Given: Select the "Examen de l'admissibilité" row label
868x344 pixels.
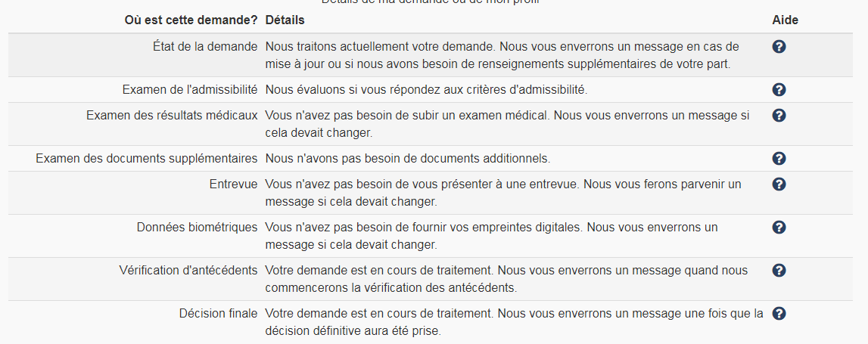Looking at the screenshot, I should click(190, 90).
